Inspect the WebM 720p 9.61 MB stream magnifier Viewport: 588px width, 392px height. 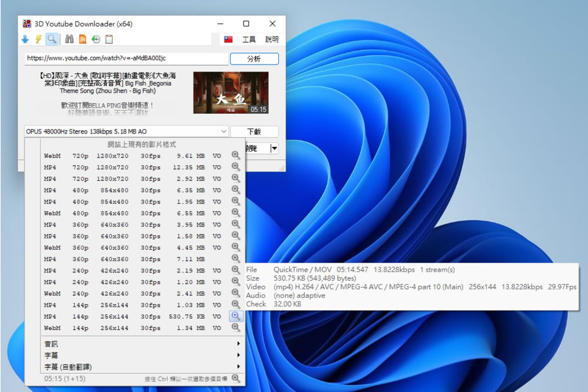click(x=235, y=155)
